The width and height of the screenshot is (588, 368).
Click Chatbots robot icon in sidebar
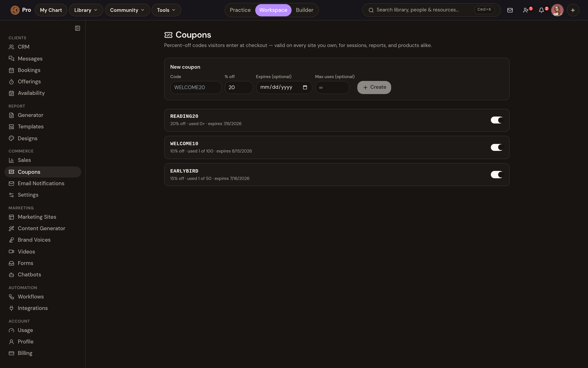[x=11, y=275]
